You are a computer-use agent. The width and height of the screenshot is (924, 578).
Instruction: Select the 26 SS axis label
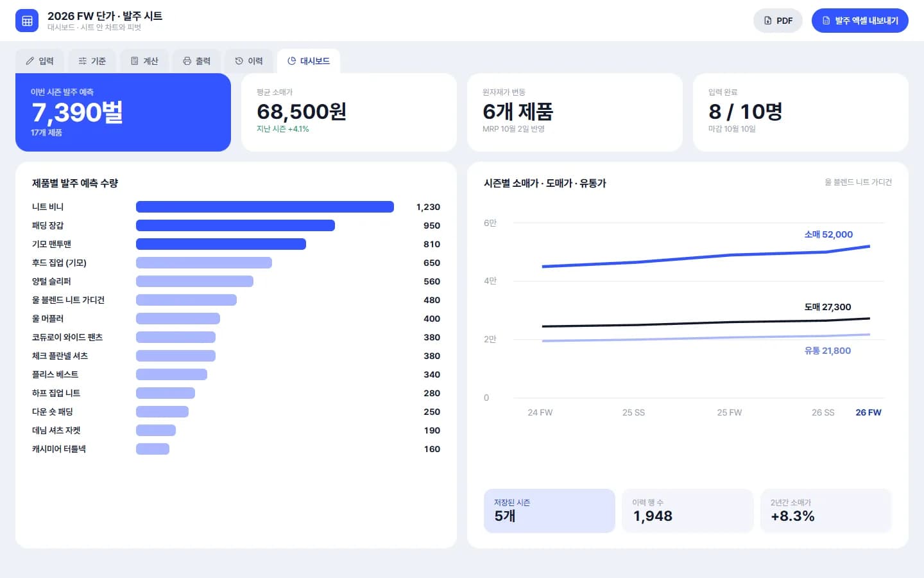[823, 412]
